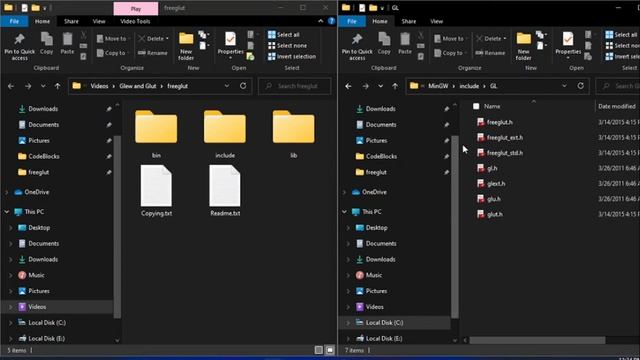Switch to details view in freeglut window
Screen dimensions: 640x360
click(319, 350)
